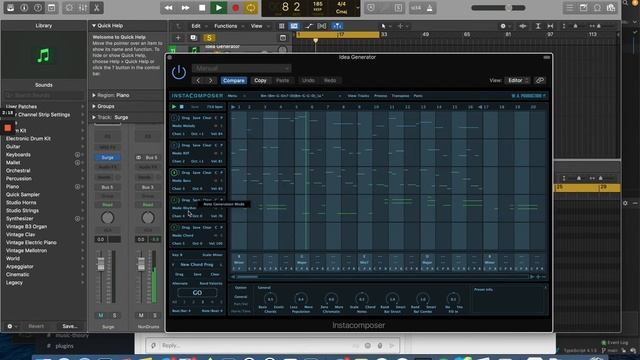Open the Editor view dropdown
The image size is (640, 360).
point(517,80)
